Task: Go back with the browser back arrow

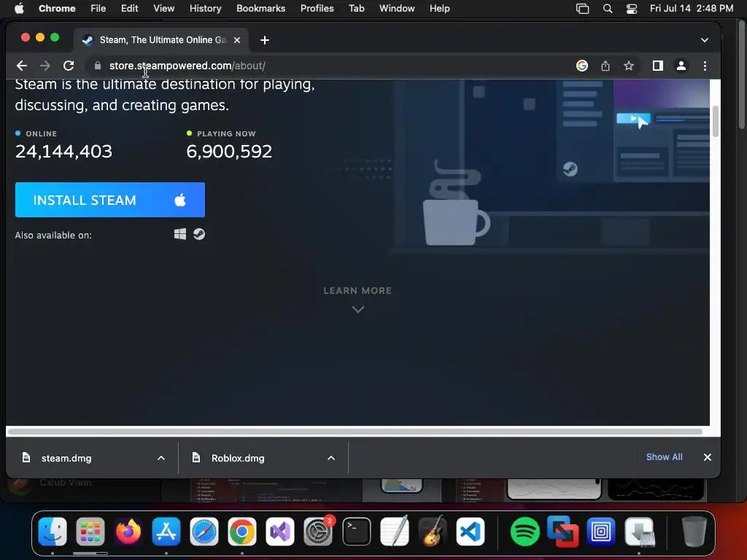Action: [x=22, y=66]
